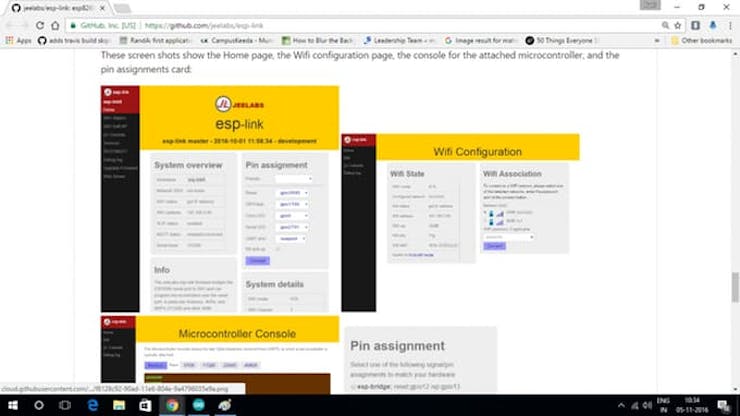
Task: Open the Pin assignment card screenshot
Action: click(x=420, y=360)
